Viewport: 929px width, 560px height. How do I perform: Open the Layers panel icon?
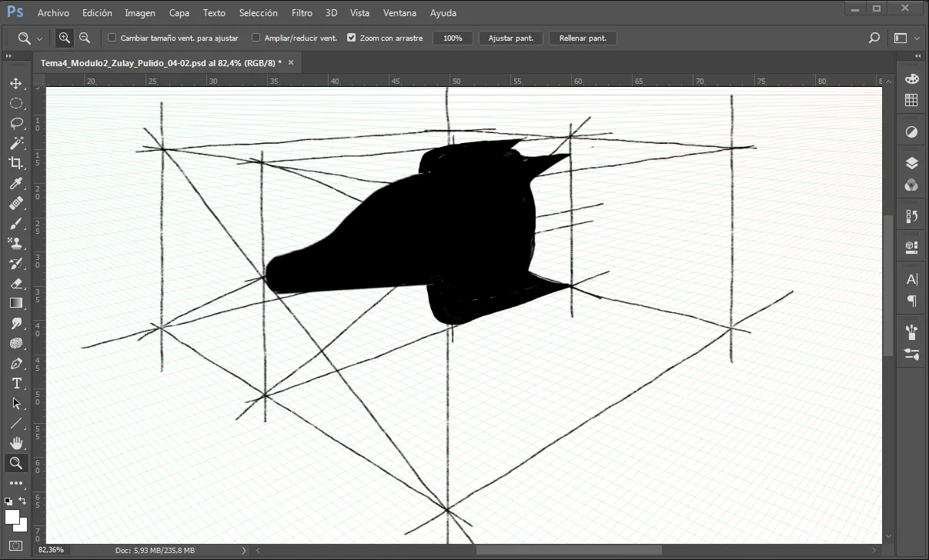(x=911, y=163)
